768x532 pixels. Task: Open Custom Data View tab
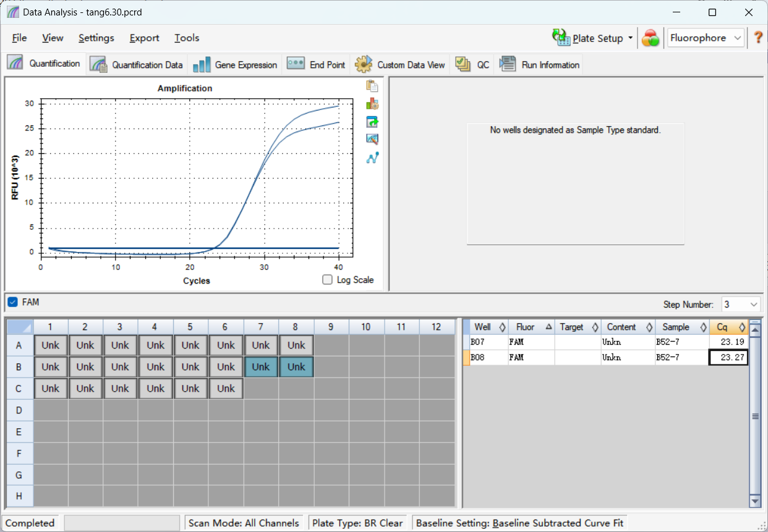[x=400, y=65]
